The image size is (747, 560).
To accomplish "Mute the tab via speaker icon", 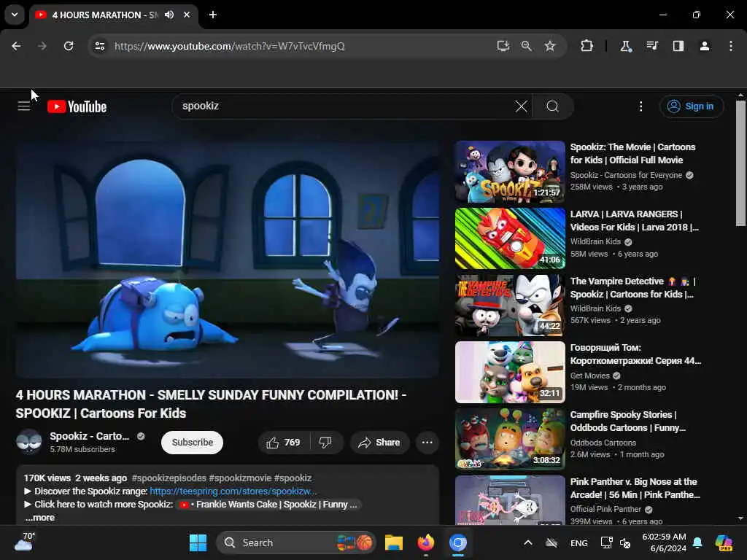I will tap(169, 15).
